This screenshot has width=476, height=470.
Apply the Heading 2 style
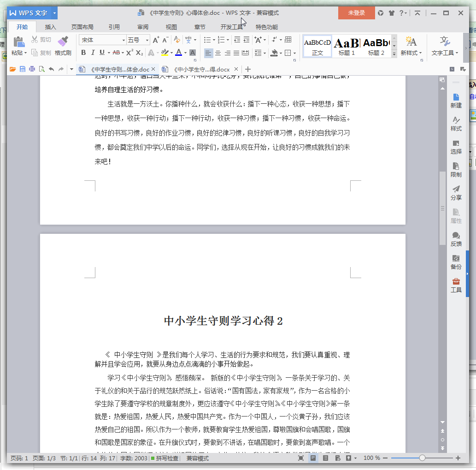(x=376, y=46)
